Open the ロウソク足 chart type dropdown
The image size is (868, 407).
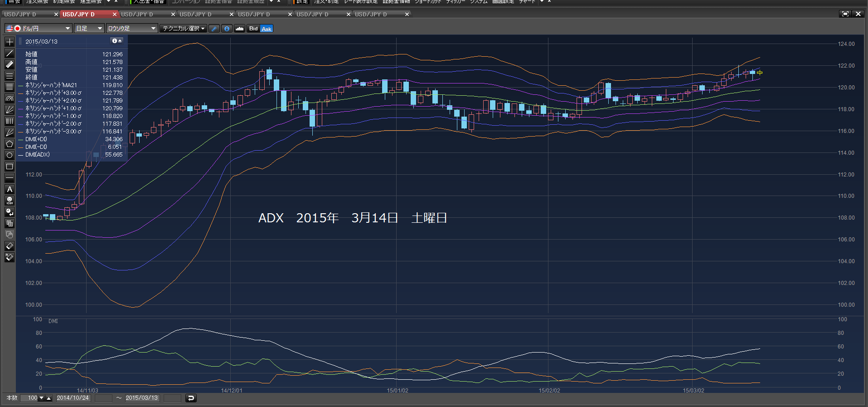(132, 28)
